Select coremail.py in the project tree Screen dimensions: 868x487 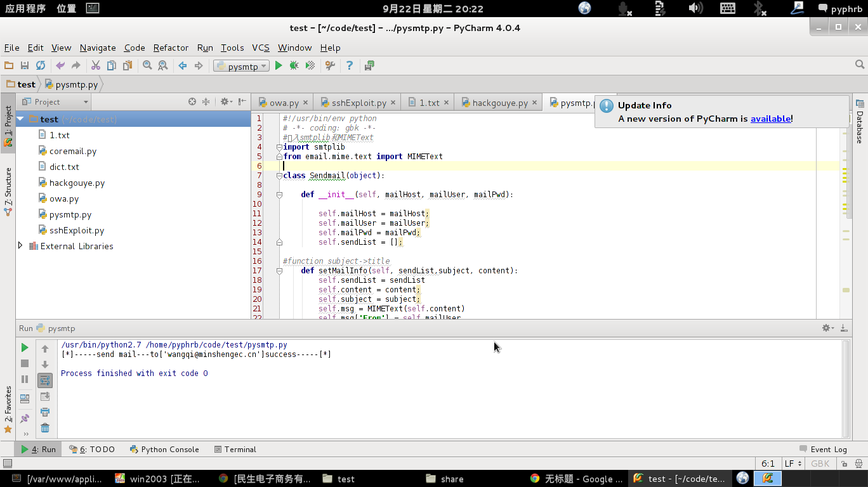[73, 151]
